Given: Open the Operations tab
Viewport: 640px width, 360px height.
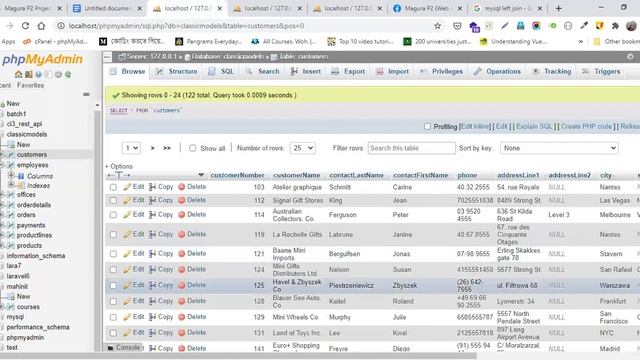Looking at the screenshot, I should click(x=497, y=71).
